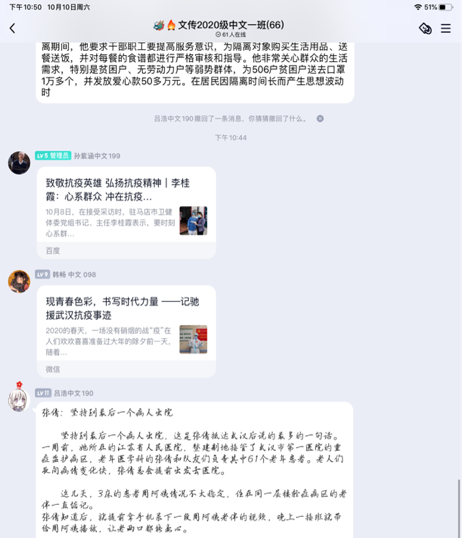Viewport: 463px width, 538px height.
Task: Open avatar of 吕浩中文190
Action: [x=19, y=398]
